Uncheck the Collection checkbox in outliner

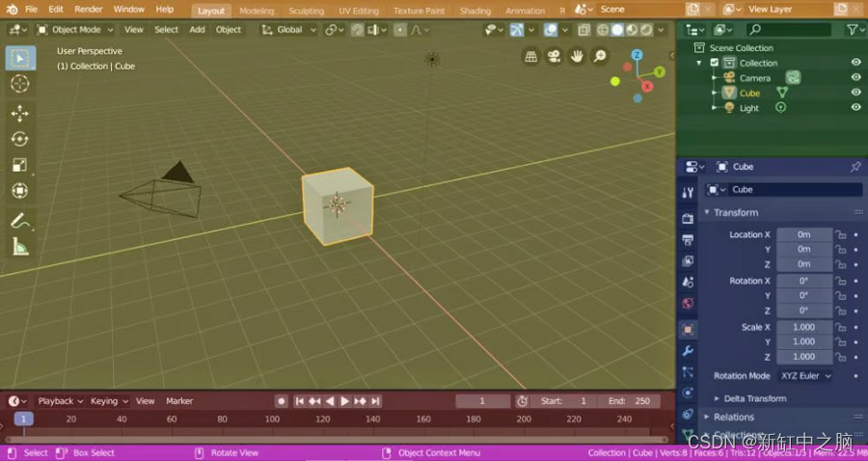pyautogui.click(x=714, y=63)
